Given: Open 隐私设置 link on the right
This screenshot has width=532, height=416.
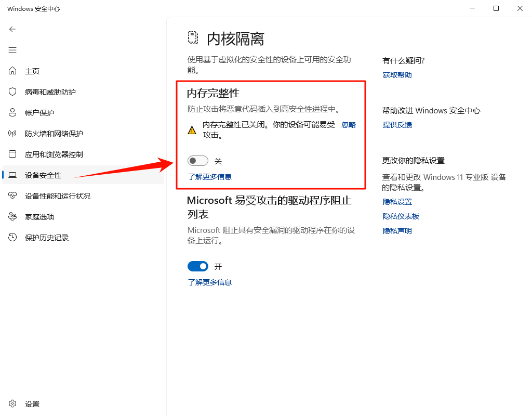Looking at the screenshot, I should tap(397, 201).
